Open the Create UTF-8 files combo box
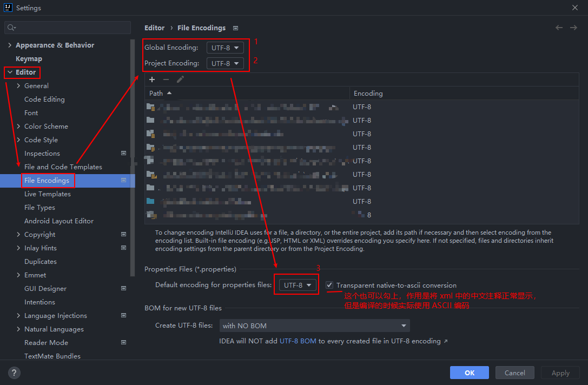Screen dimensions: 588x385 (x=314, y=326)
